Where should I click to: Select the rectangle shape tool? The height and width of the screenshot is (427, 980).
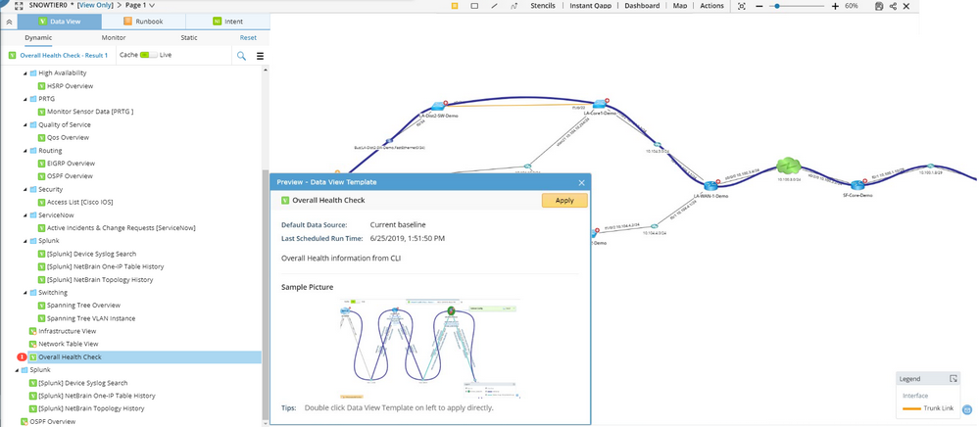(x=474, y=6)
